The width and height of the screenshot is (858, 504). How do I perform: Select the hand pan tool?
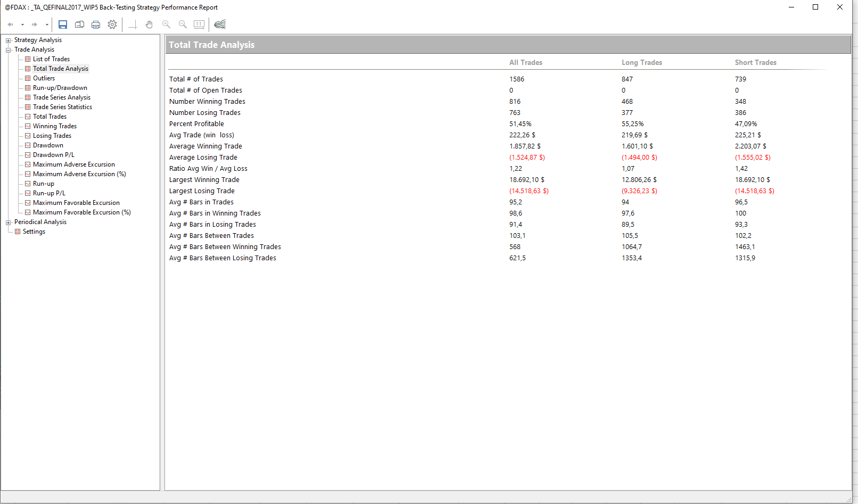pos(149,24)
